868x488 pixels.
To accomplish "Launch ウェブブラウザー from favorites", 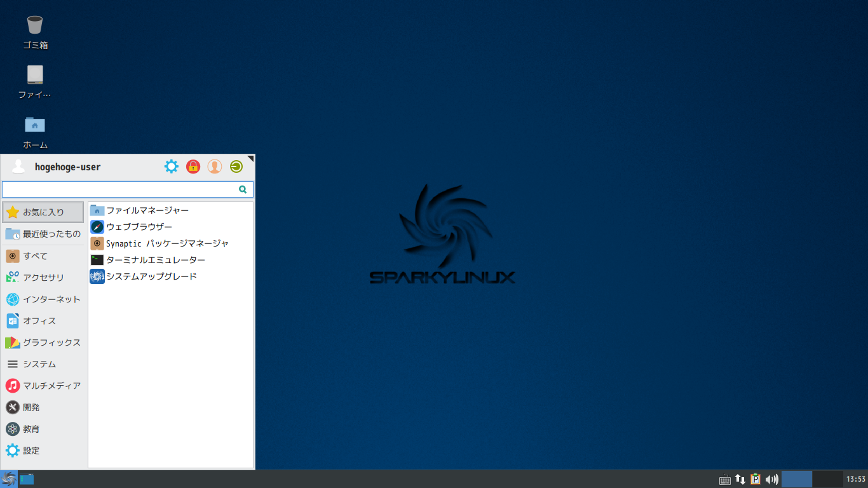I will coord(170,227).
